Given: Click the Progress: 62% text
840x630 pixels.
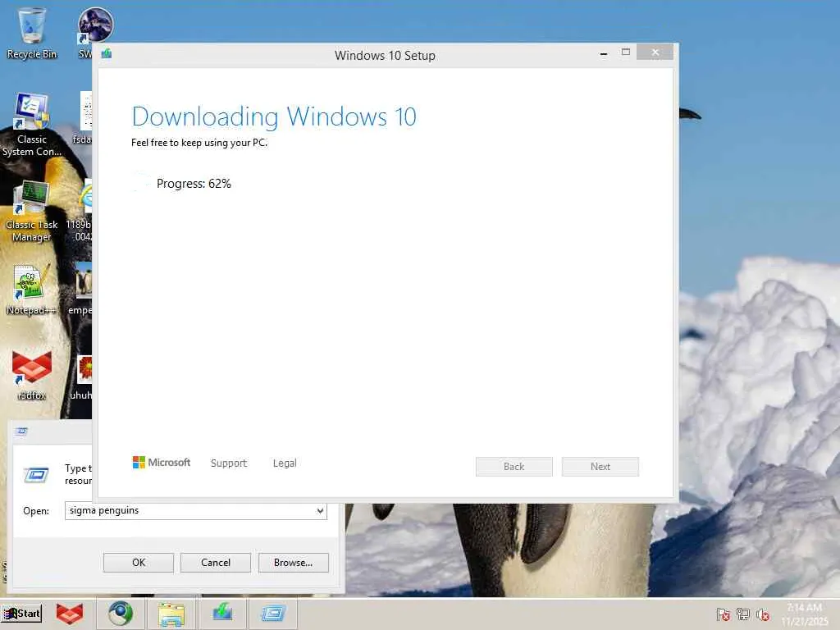Looking at the screenshot, I should click(194, 184).
